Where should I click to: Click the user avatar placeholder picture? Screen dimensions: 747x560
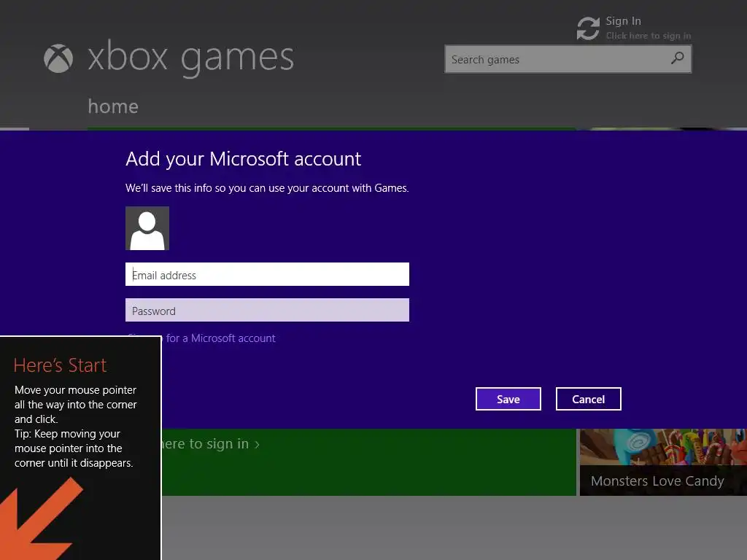click(147, 228)
